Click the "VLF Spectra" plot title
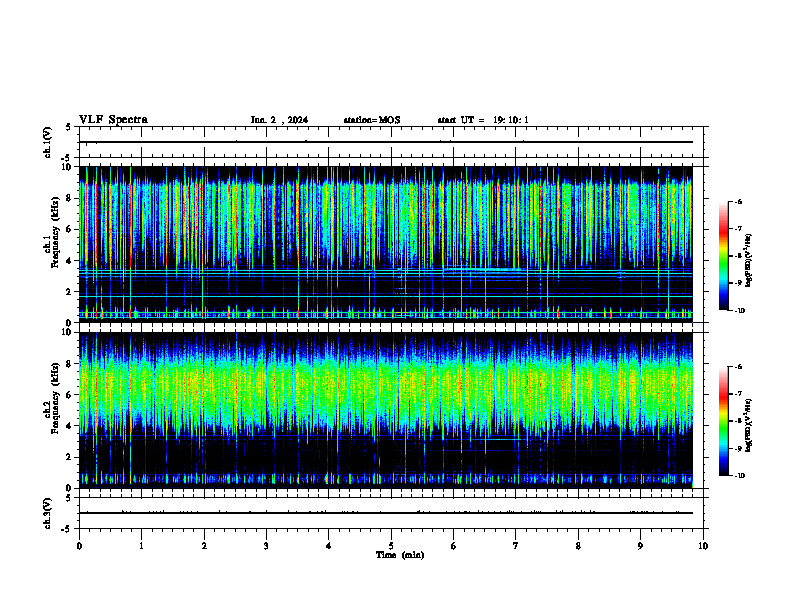 113,120
